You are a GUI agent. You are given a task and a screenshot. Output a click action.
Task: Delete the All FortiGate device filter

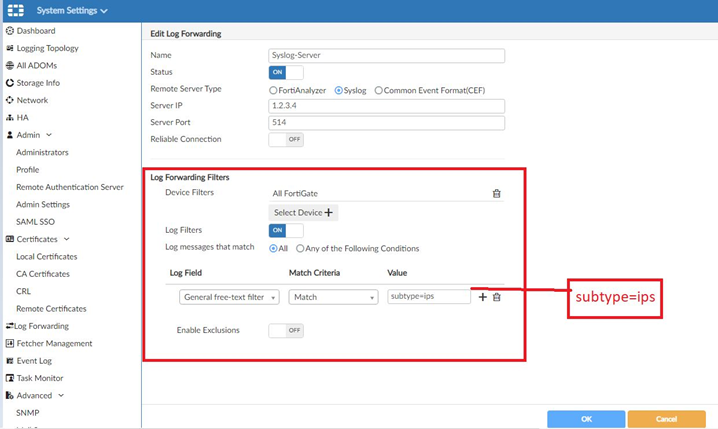[x=496, y=194]
